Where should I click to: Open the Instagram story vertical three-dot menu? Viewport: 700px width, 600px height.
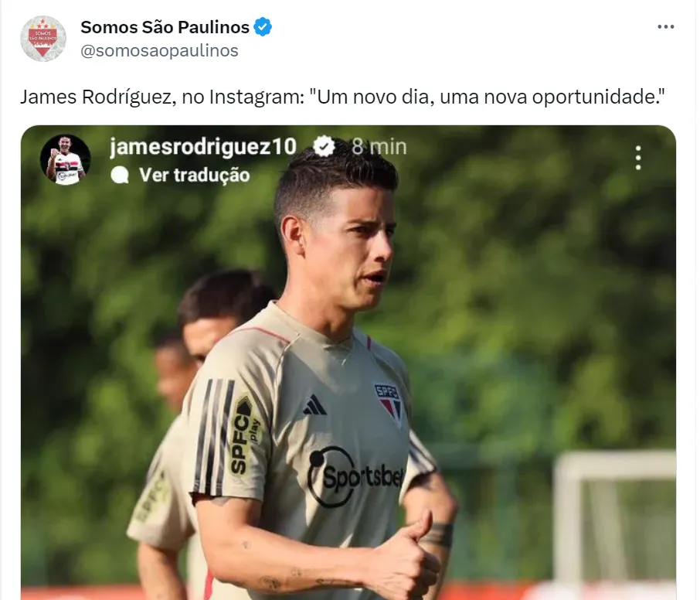tap(638, 158)
